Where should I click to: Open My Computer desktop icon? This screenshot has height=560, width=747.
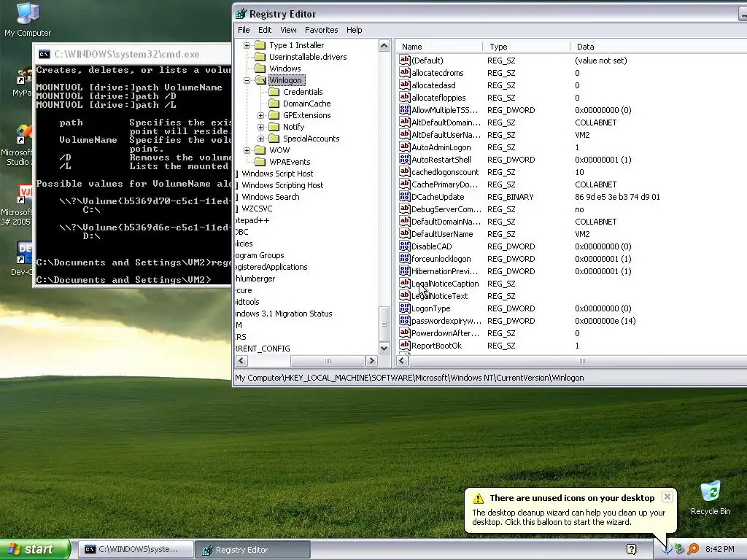28,20
